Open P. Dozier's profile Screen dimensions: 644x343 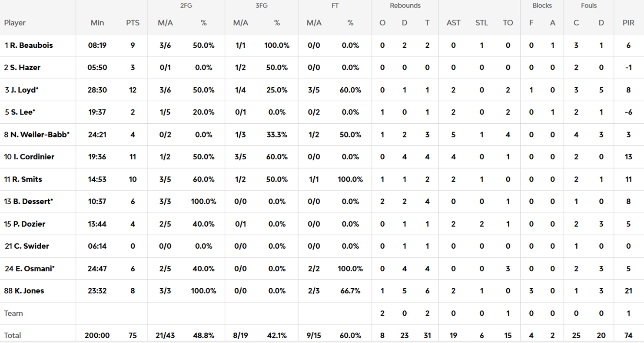point(29,224)
